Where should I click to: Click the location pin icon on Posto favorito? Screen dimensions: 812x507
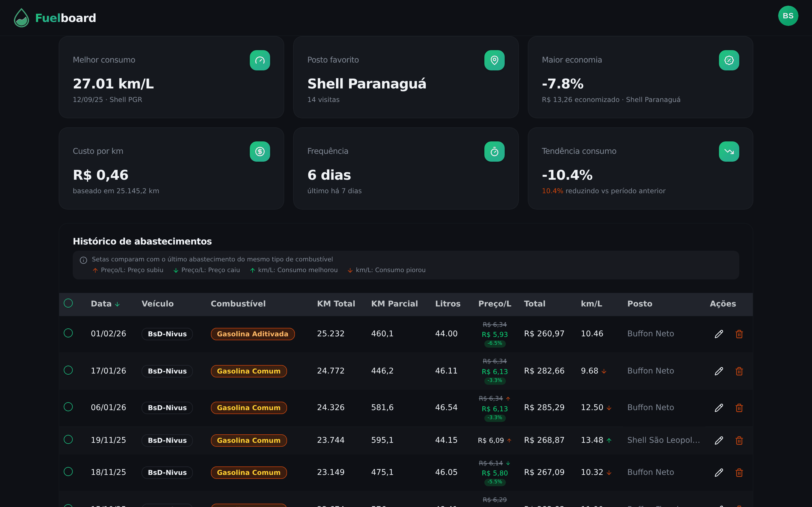coord(494,60)
